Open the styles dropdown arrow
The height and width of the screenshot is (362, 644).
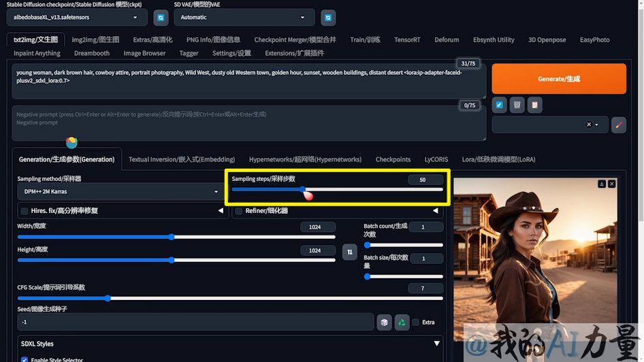click(x=597, y=125)
